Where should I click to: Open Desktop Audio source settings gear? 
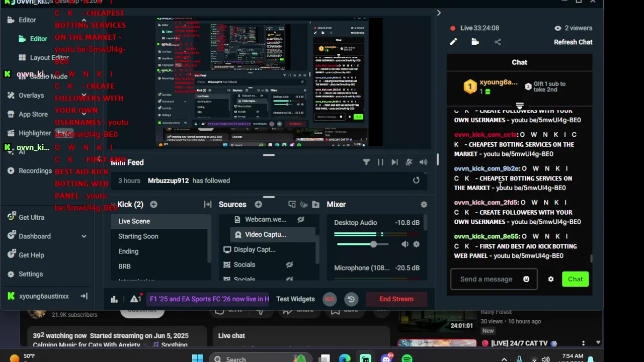click(416, 244)
